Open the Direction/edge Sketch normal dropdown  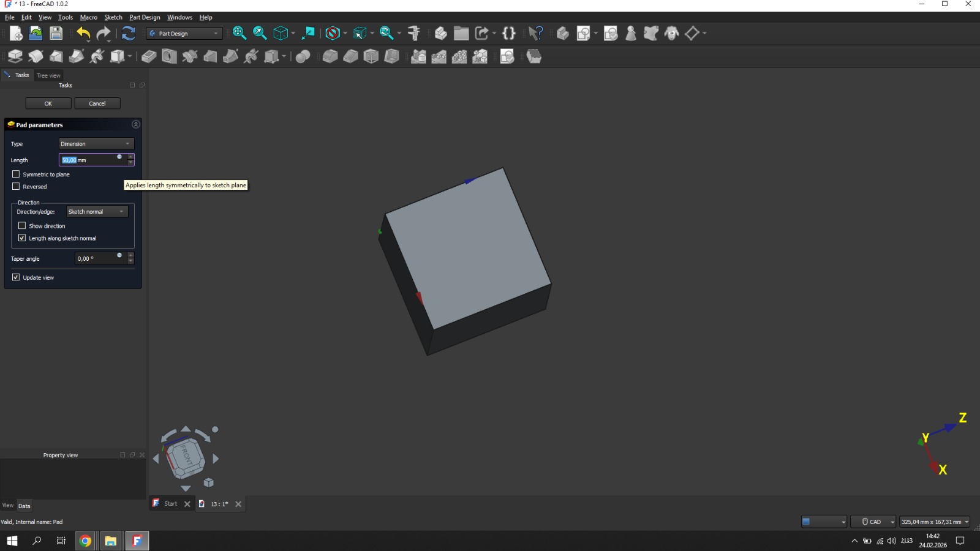coord(97,211)
